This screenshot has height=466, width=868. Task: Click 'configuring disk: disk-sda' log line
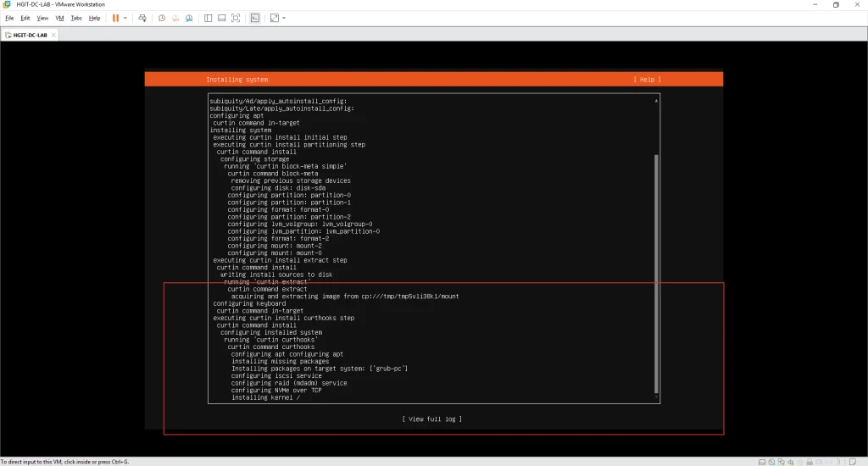click(278, 188)
